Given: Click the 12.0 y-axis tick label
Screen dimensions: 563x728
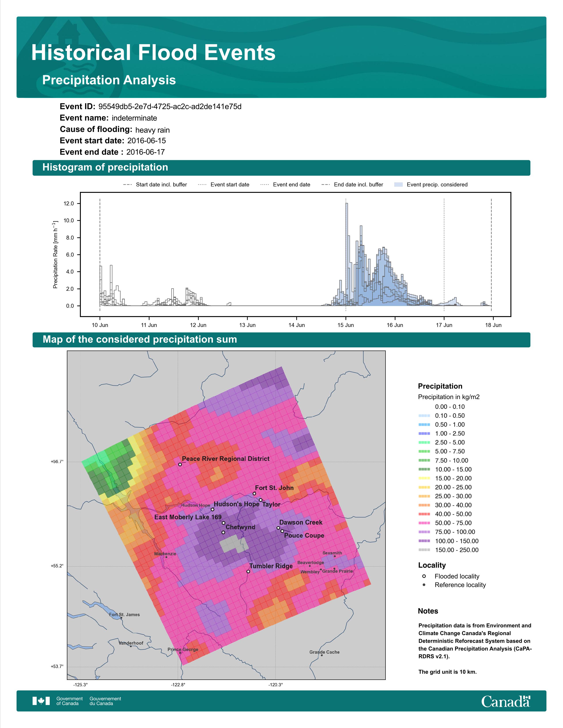Looking at the screenshot, I should tap(69, 204).
